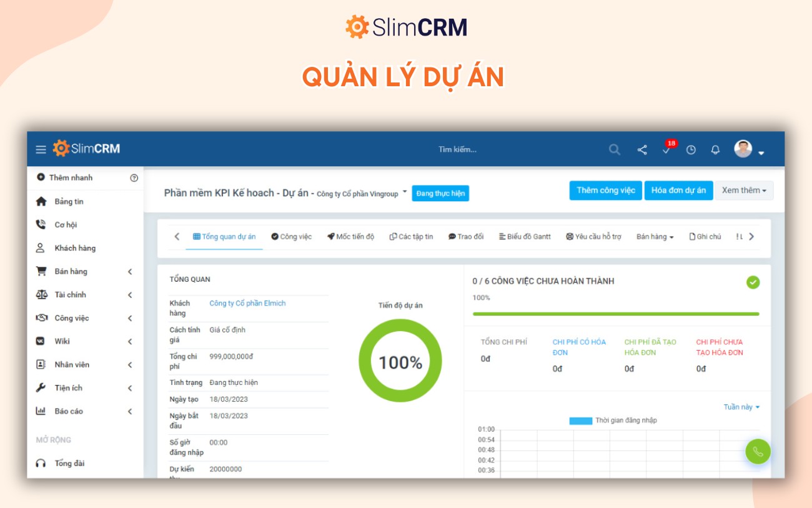This screenshot has width=812, height=508.
Task: Click the green phone call button
Action: pos(758,451)
